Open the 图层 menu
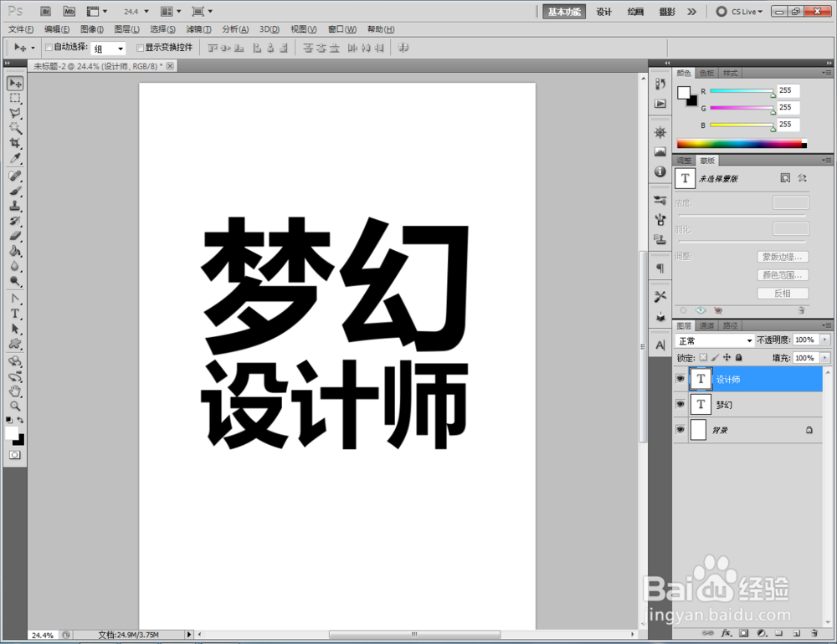 pyautogui.click(x=127, y=28)
